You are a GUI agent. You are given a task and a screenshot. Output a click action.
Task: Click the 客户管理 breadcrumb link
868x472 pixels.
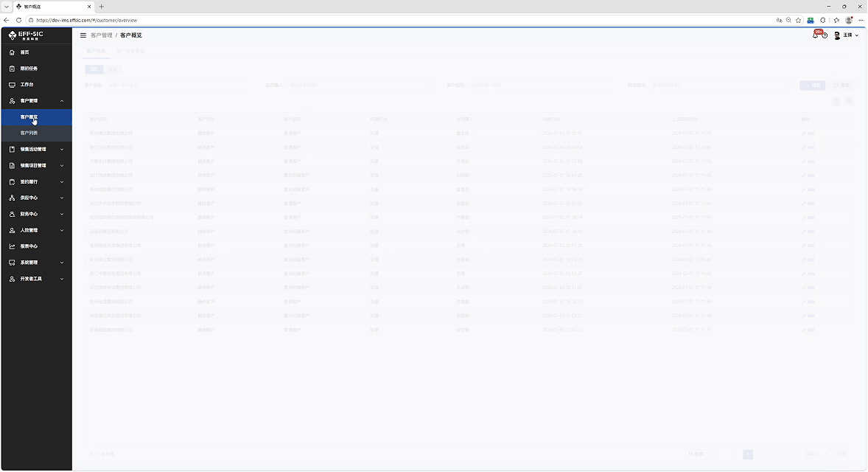point(101,35)
